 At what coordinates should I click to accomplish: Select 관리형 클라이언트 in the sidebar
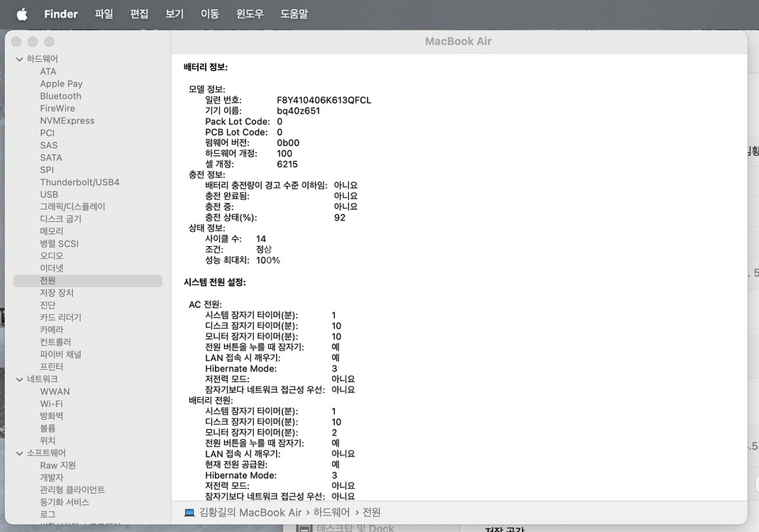72,490
